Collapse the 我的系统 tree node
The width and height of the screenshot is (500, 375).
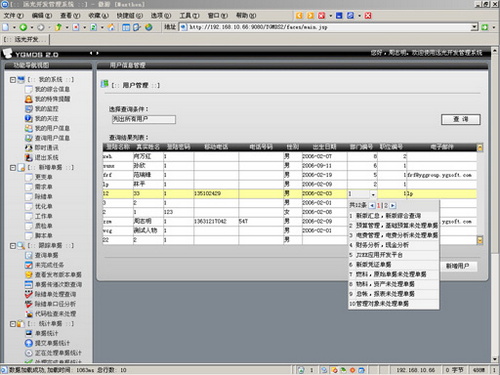pos(13,80)
